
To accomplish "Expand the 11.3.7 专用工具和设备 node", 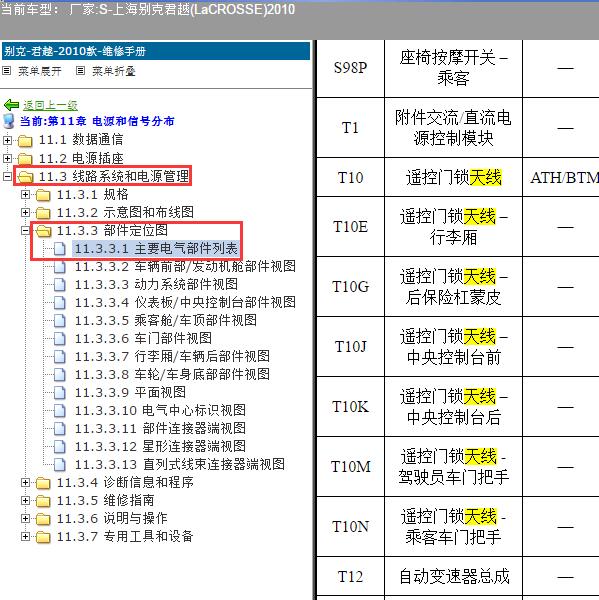I will [x=25, y=536].
